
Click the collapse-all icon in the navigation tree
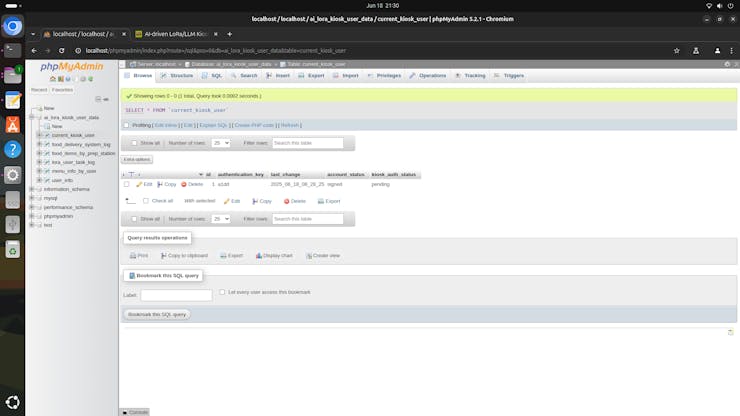coord(98,99)
